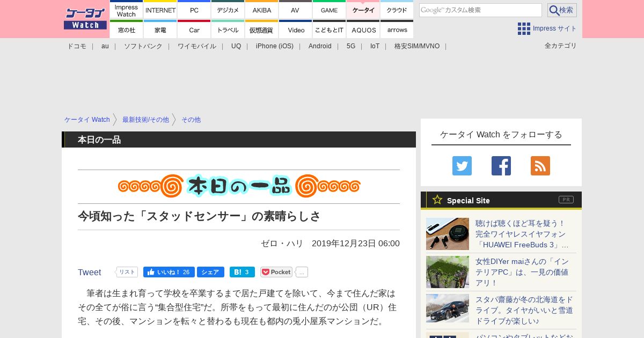The height and width of the screenshot is (338, 644).
Task: Open the GAME Watch tab
Action: click(x=330, y=10)
